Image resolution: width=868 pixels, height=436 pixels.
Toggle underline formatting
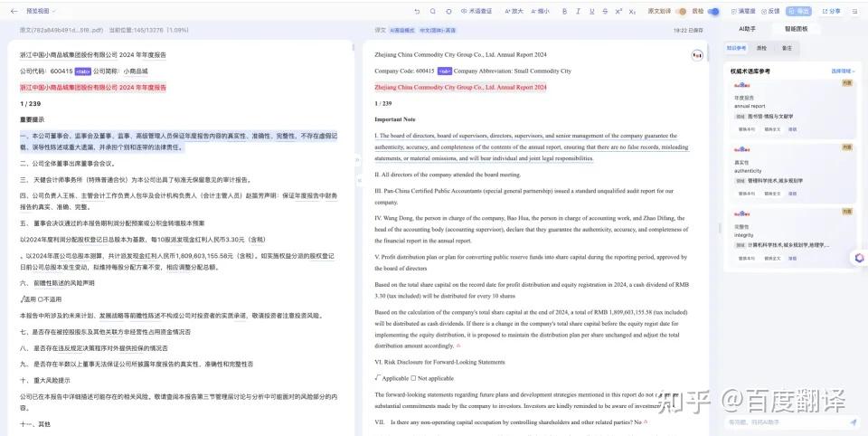pos(591,11)
